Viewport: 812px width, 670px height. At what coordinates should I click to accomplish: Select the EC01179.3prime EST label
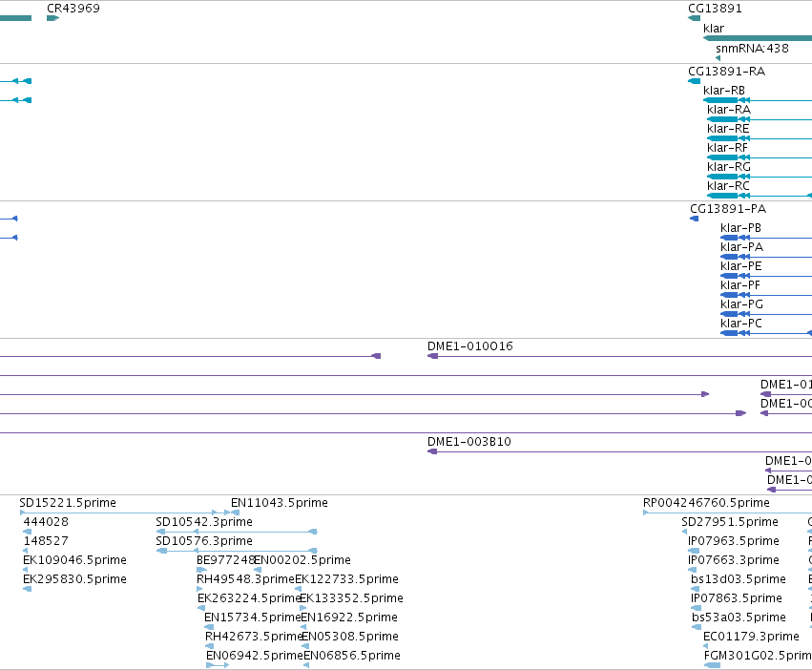click(x=752, y=637)
